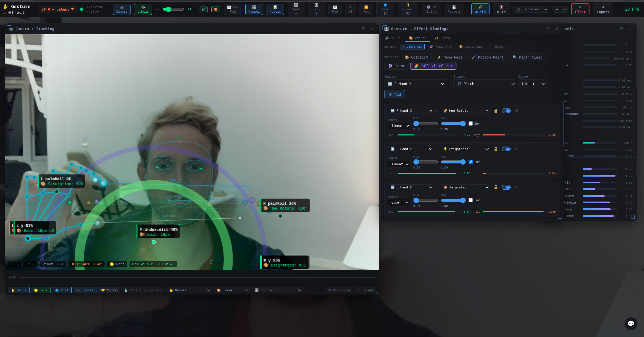Viewport: 644px width, 337px height.
Task: Open the Normal mode dropdown
Action: click(189, 290)
